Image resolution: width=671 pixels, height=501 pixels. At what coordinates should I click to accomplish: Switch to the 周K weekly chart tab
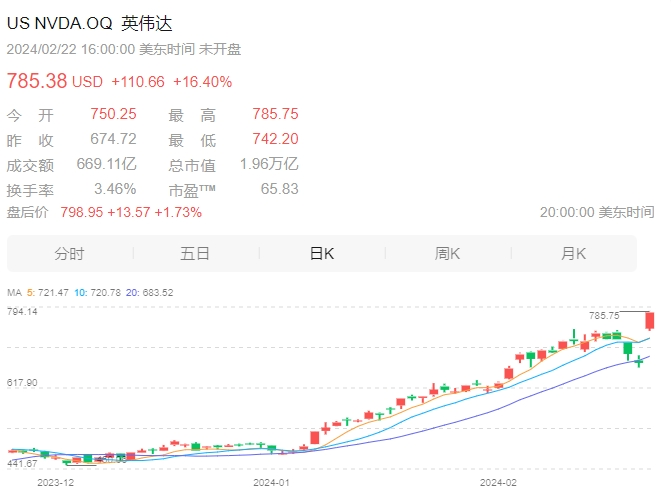[x=447, y=254]
